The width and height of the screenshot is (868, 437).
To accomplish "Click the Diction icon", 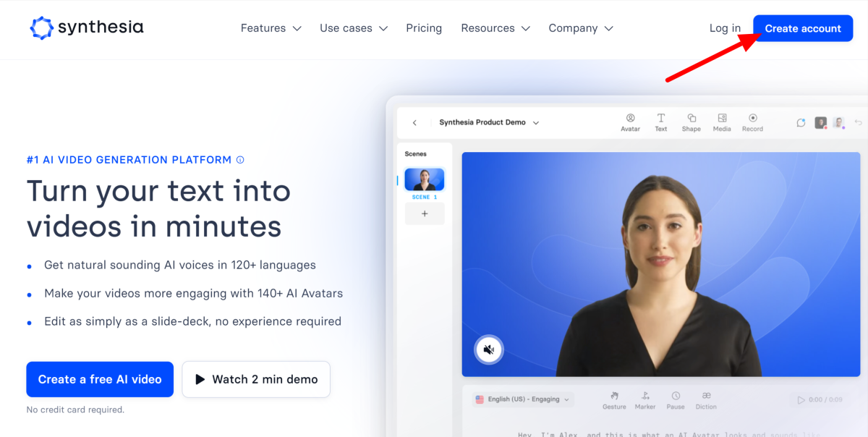I will (706, 396).
